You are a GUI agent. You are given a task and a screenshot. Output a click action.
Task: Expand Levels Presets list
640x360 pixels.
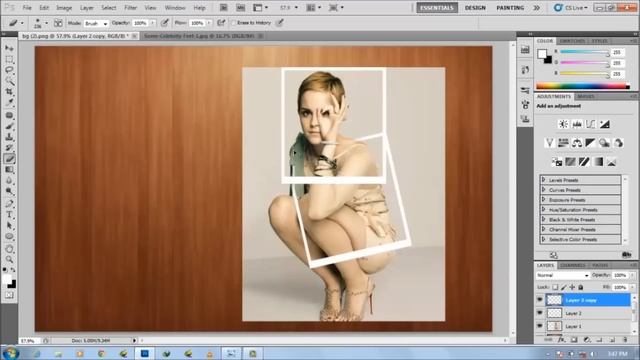544,180
